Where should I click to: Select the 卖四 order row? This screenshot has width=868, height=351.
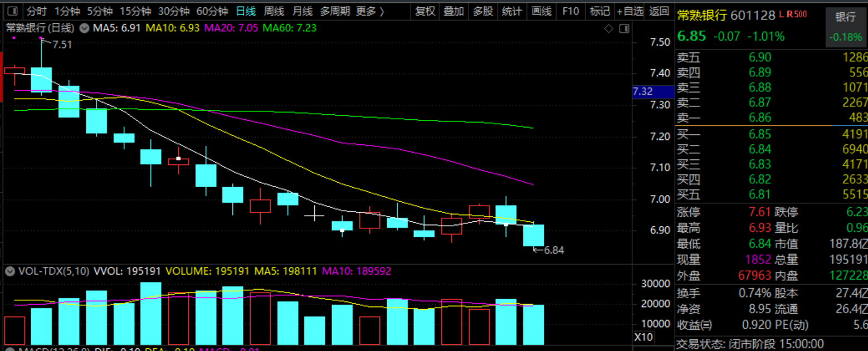[x=772, y=72]
